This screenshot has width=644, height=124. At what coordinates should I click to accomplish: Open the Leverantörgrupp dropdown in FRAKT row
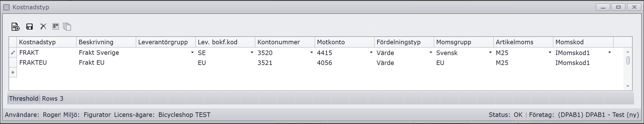[192, 53]
